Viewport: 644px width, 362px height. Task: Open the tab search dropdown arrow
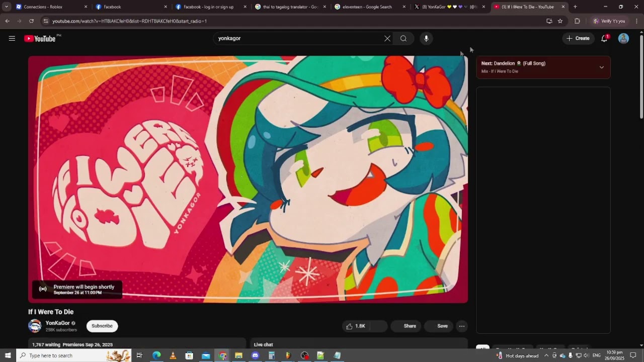[7, 7]
